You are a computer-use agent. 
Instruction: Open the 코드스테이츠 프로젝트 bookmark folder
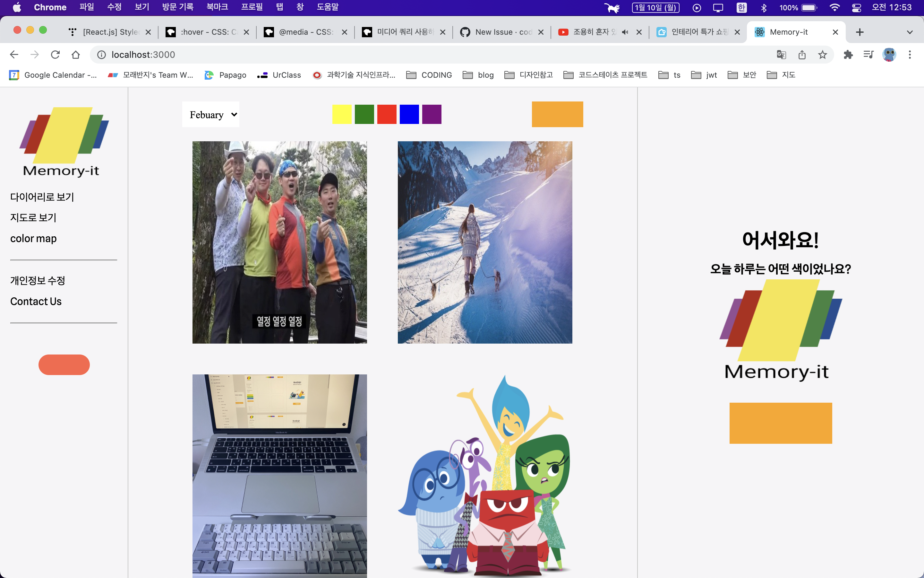[605, 75]
